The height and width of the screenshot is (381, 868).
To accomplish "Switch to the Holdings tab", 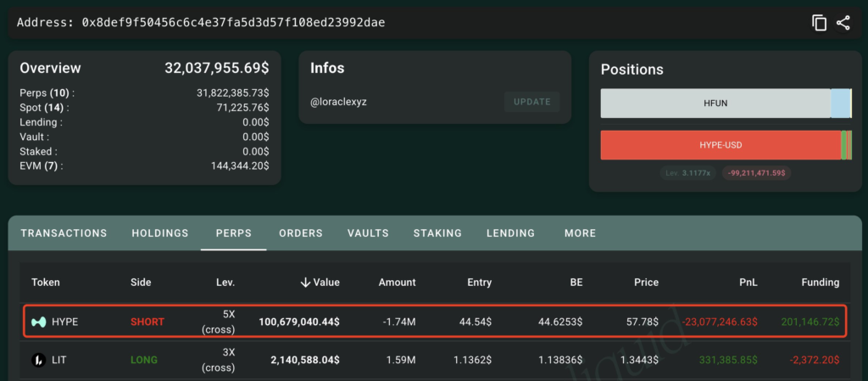I will [160, 233].
